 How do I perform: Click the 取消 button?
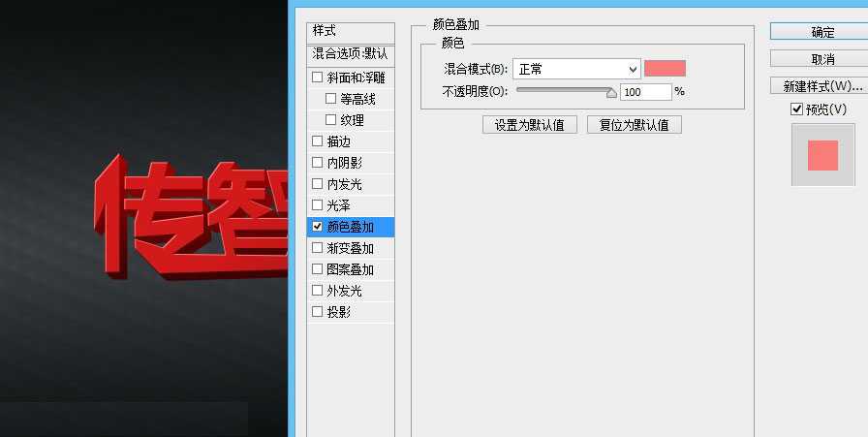pos(819,59)
